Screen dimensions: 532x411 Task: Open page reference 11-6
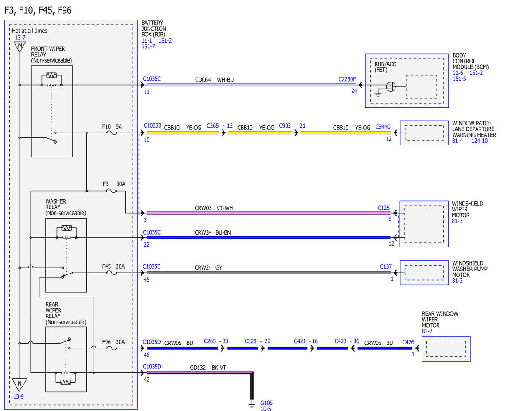(x=458, y=73)
